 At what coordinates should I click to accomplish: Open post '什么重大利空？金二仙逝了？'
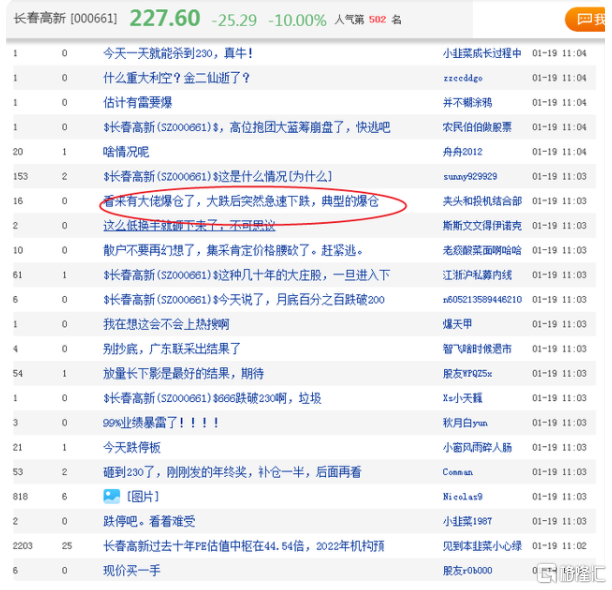176,78
